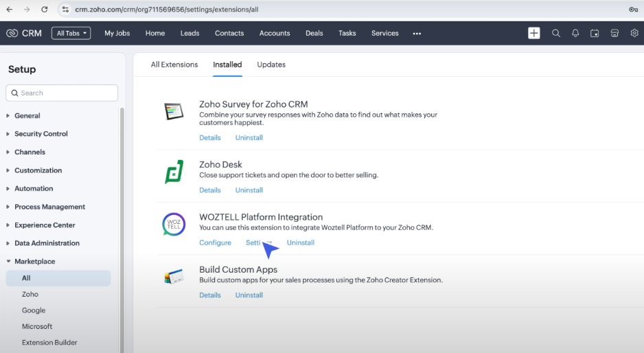Click the password key icon in address bar

[x=633, y=10]
